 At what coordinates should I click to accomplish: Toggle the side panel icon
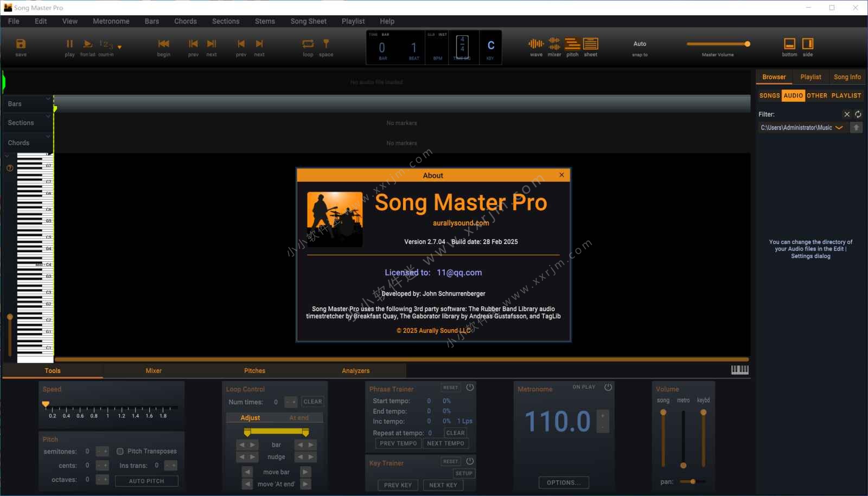(808, 44)
